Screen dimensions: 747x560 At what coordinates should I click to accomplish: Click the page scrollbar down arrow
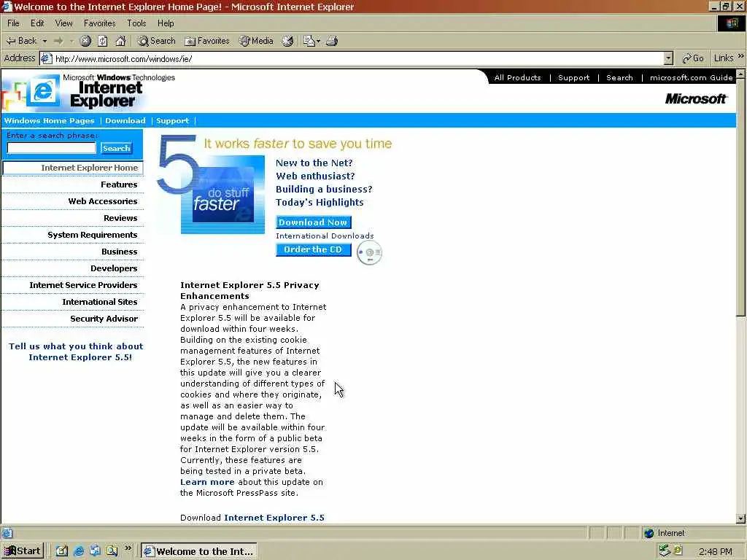click(x=741, y=518)
